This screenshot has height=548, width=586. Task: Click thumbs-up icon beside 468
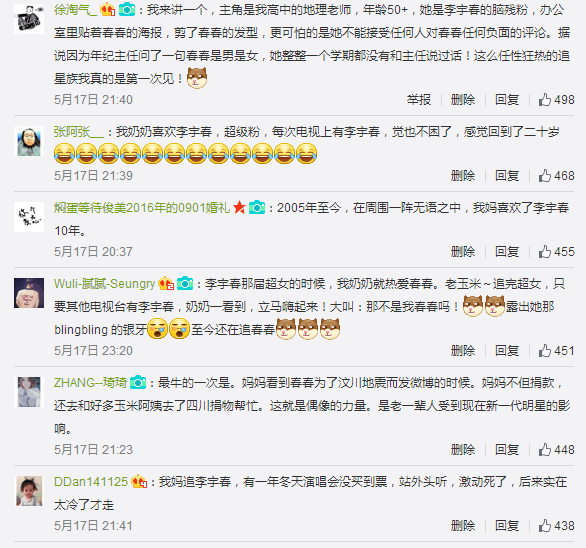click(x=545, y=175)
